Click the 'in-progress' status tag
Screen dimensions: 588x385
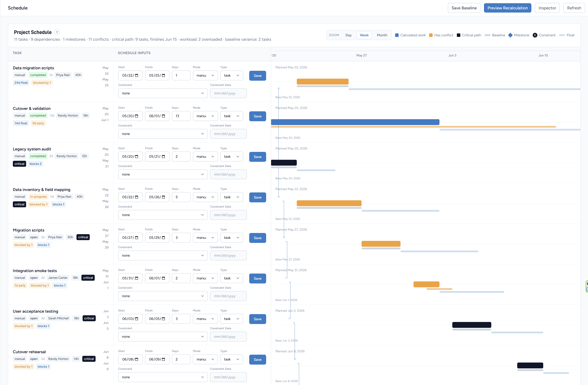pyautogui.click(x=38, y=197)
